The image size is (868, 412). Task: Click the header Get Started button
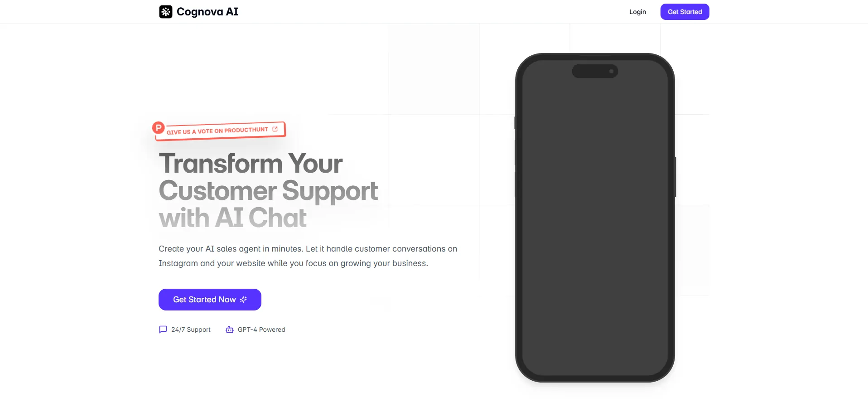(x=685, y=12)
